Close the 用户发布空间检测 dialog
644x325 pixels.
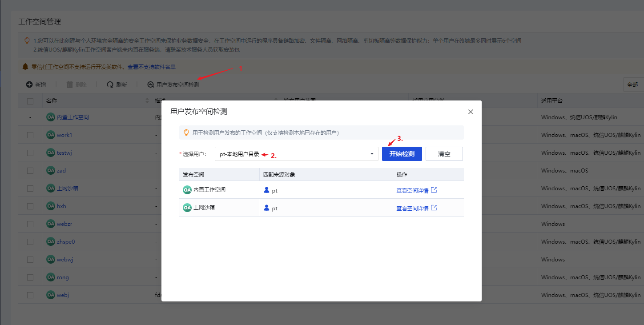click(471, 112)
